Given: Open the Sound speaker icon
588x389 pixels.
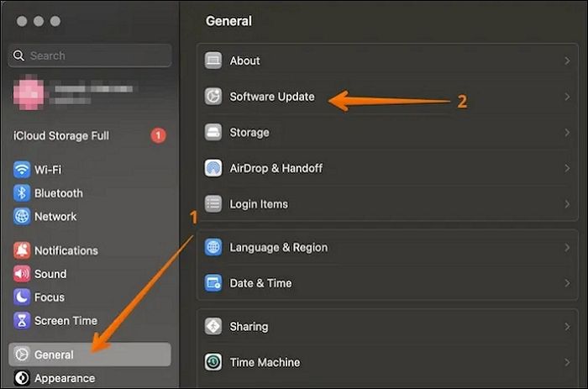Looking at the screenshot, I should (x=22, y=274).
